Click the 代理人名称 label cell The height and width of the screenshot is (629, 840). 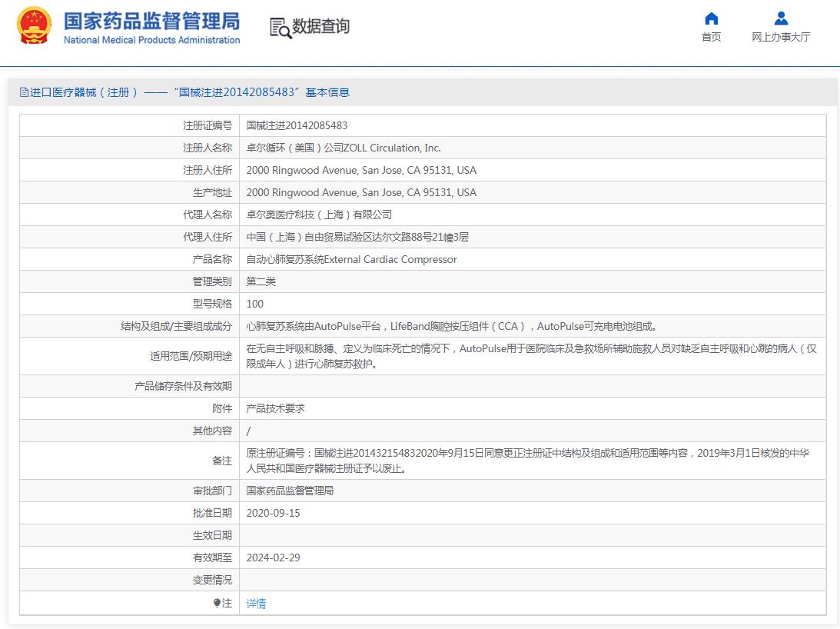pyautogui.click(x=129, y=215)
